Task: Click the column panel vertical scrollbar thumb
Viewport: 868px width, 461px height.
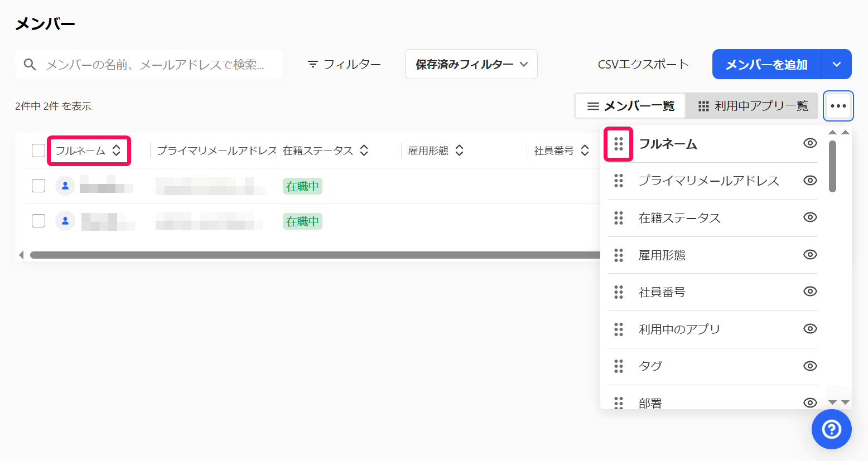Action: (832, 166)
